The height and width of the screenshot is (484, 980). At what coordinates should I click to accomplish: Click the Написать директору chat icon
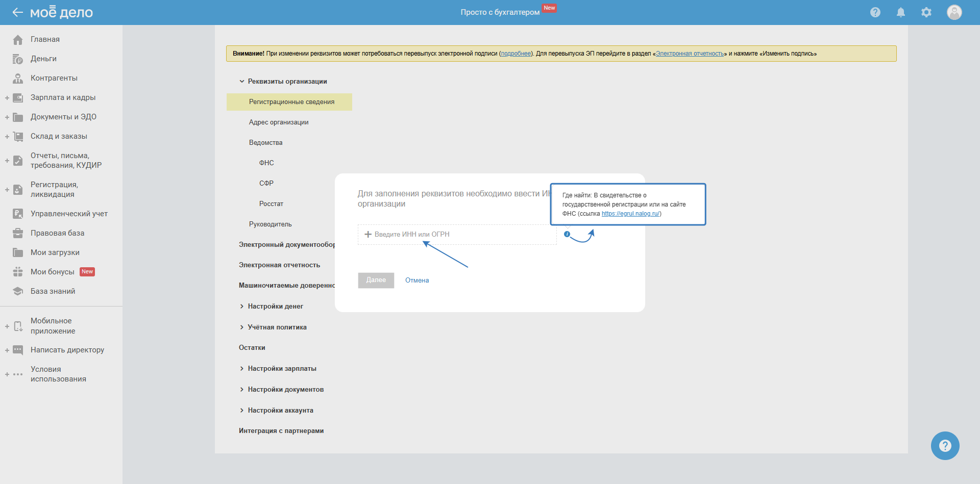(x=18, y=350)
